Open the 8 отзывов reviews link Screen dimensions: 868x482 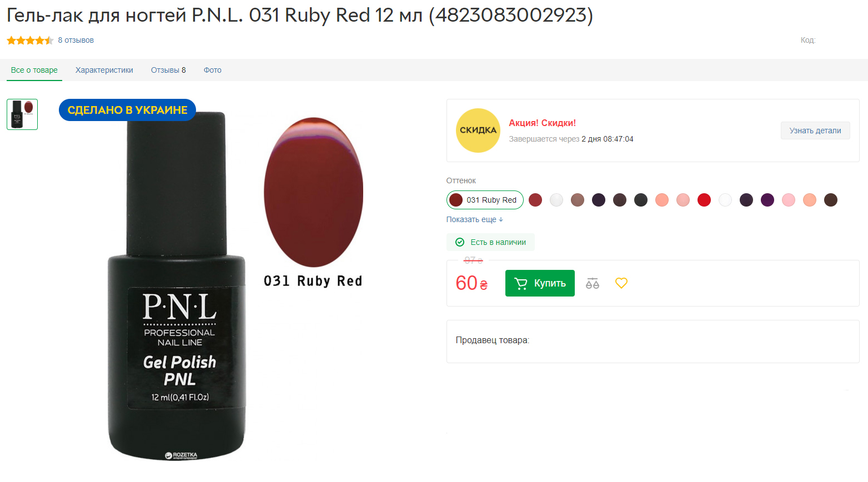(x=76, y=40)
